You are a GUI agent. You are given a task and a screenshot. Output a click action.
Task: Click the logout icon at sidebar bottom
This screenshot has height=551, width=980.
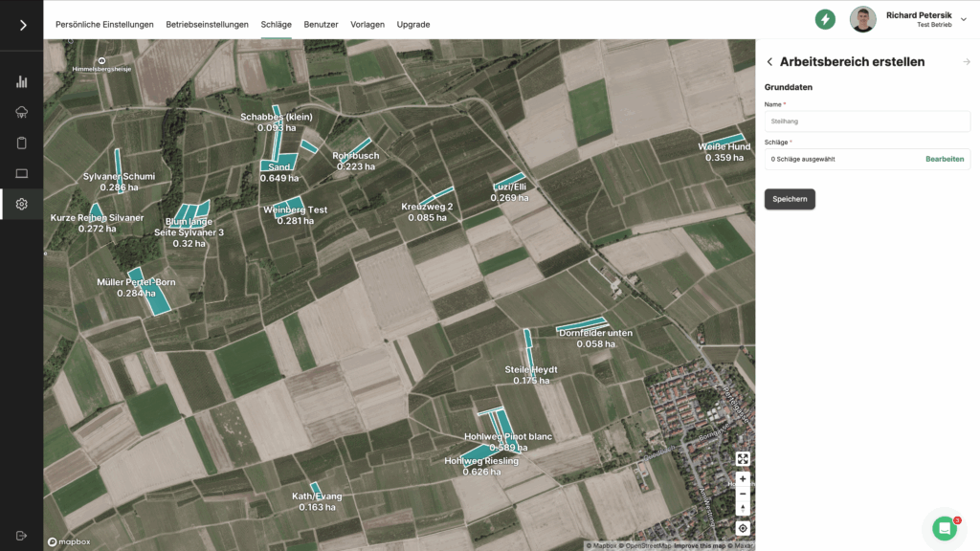pos(22,535)
